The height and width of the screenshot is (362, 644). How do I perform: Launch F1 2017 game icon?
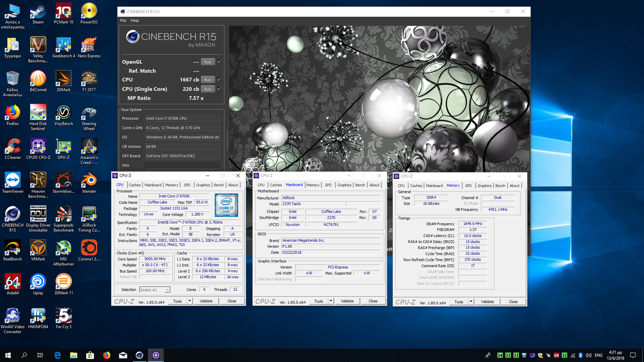[x=89, y=81]
